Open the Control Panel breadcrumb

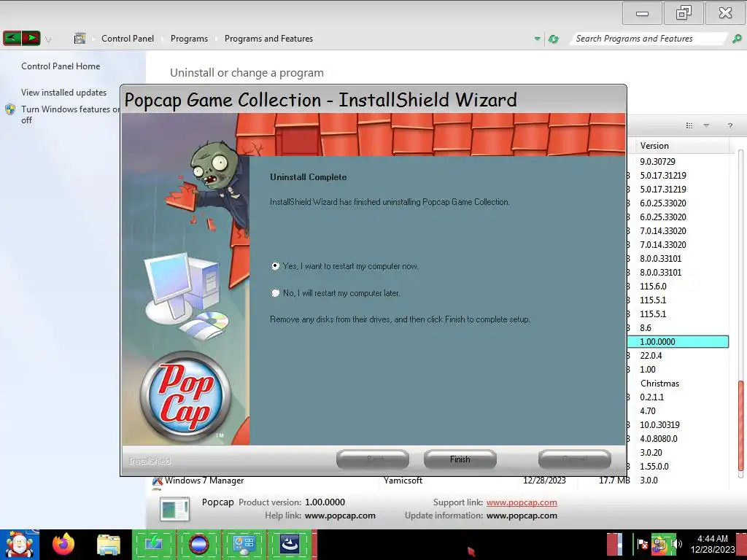pos(128,39)
